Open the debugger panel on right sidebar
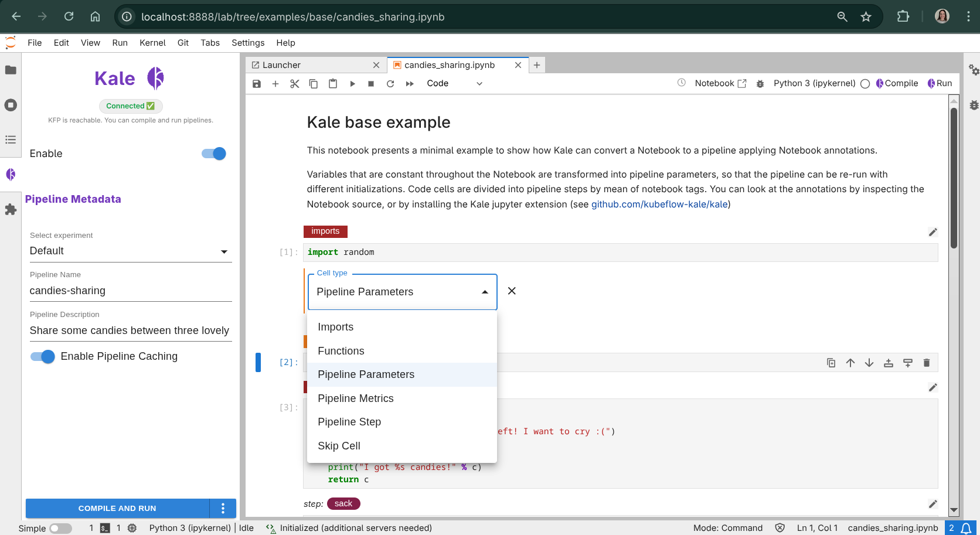 coord(974,105)
